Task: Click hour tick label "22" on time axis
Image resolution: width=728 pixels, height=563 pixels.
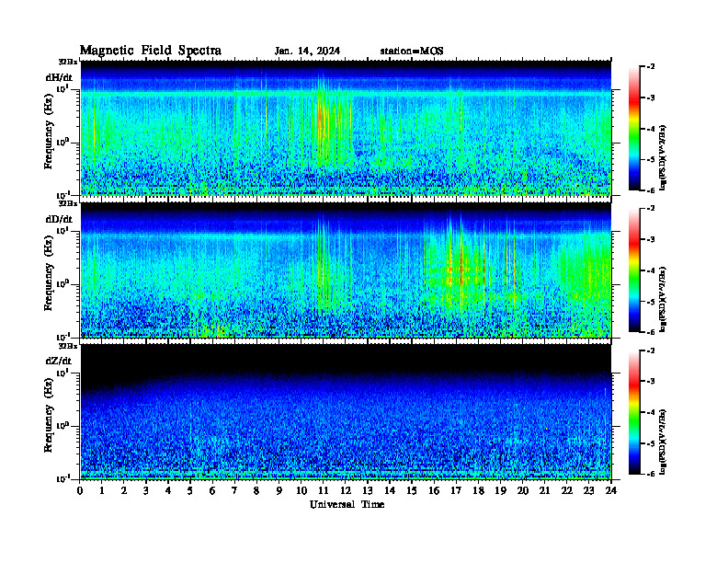Action: (567, 491)
